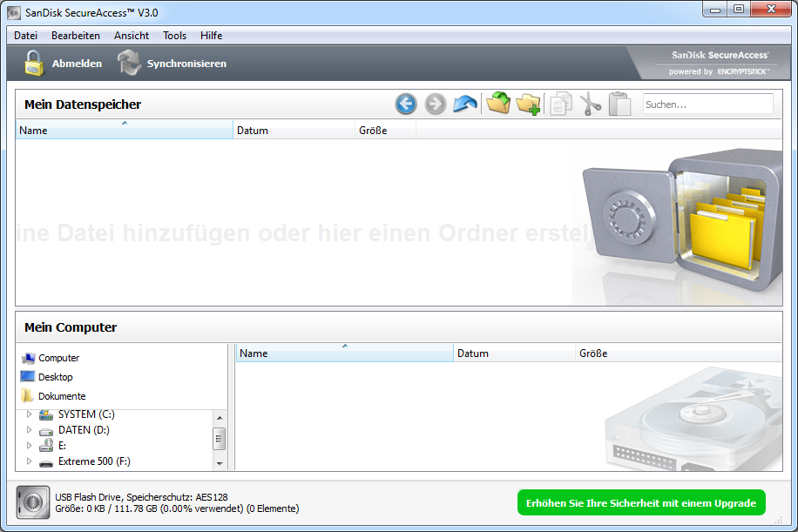Sort Mein Computer file list by Größe

(679, 353)
